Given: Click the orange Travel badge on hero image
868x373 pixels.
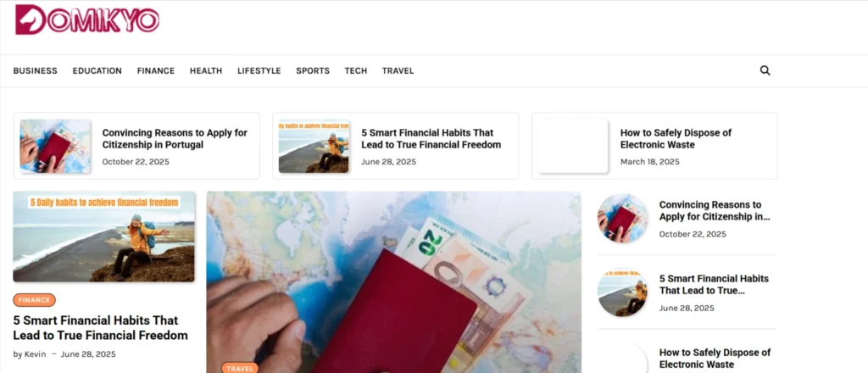Looking at the screenshot, I should pos(240,368).
